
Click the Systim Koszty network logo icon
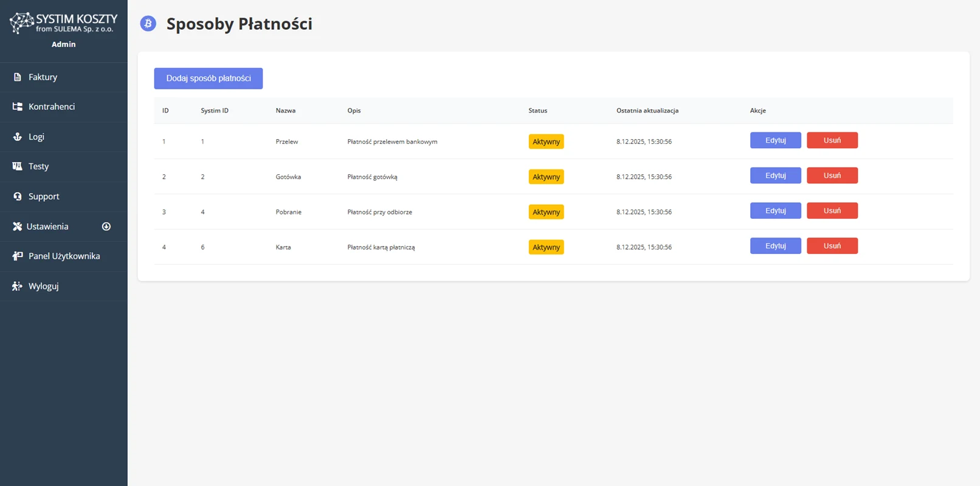pos(22,22)
